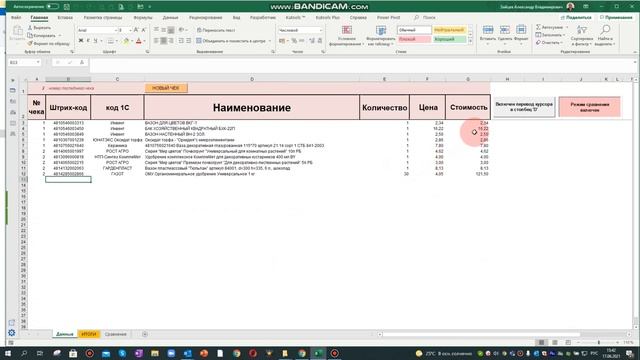Apply the Good (Хороший) cell style
Image resolution: width=640 pixels, height=360 pixels.
(x=449, y=39)
